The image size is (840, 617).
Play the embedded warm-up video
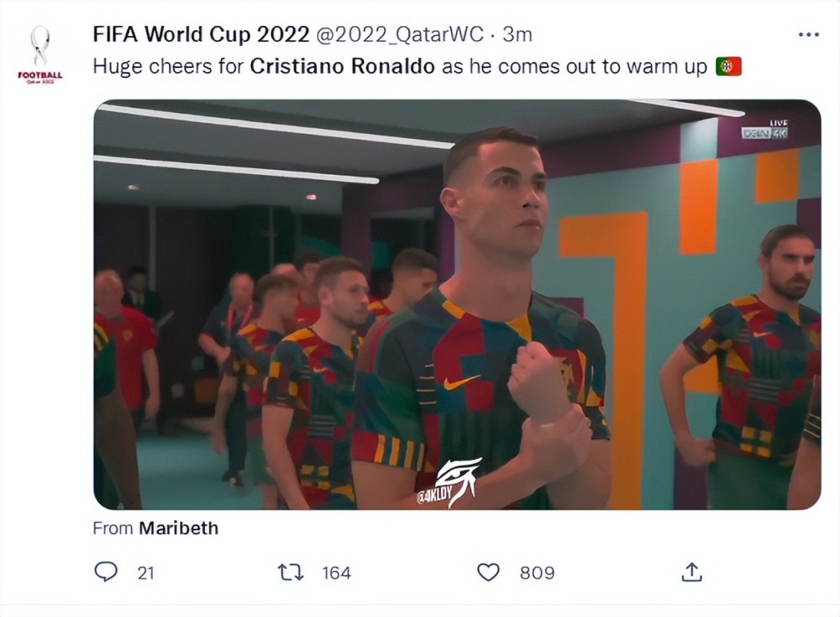coord(457,304)
